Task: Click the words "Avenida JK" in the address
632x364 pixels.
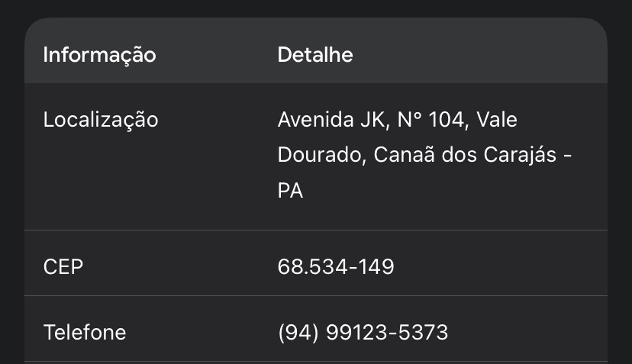Action: (335, 120)
